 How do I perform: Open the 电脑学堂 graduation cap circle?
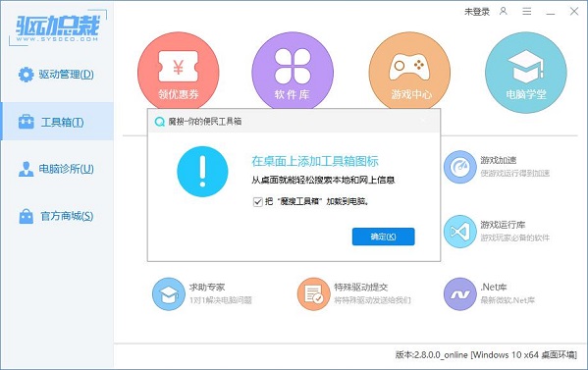(526, 73)
